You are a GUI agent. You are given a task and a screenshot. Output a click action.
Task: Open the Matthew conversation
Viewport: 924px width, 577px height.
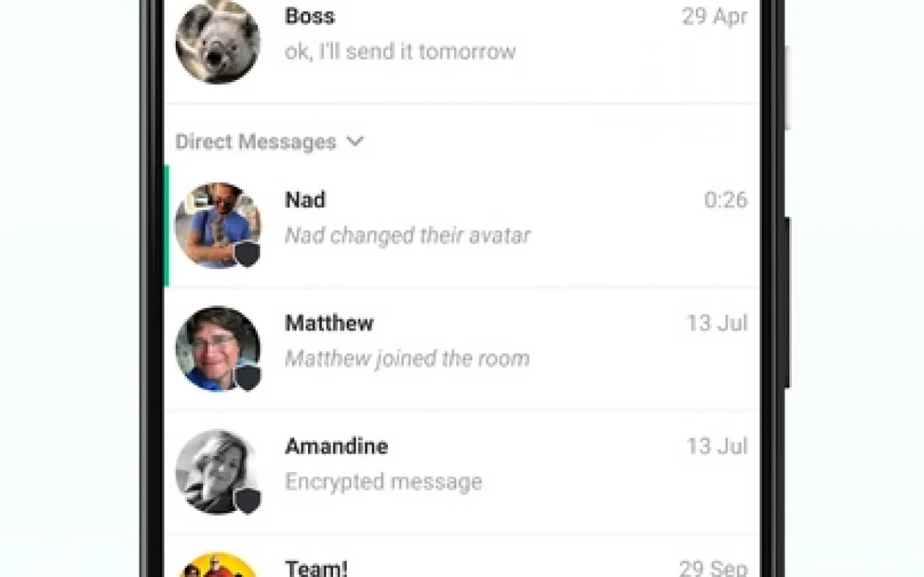462,349
